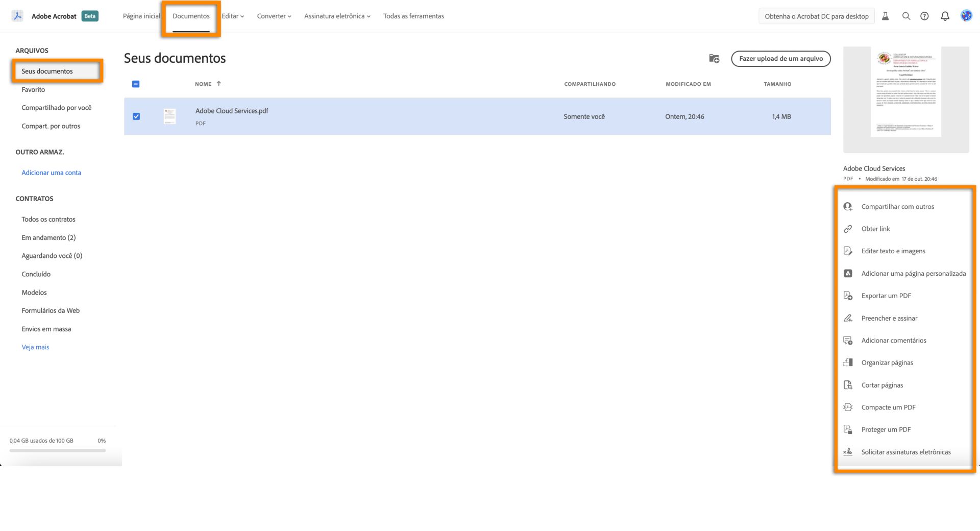Click the Cortar páginas icon
Image resolution: width=980 pixels, height=531 pixels.
point(848,385)
